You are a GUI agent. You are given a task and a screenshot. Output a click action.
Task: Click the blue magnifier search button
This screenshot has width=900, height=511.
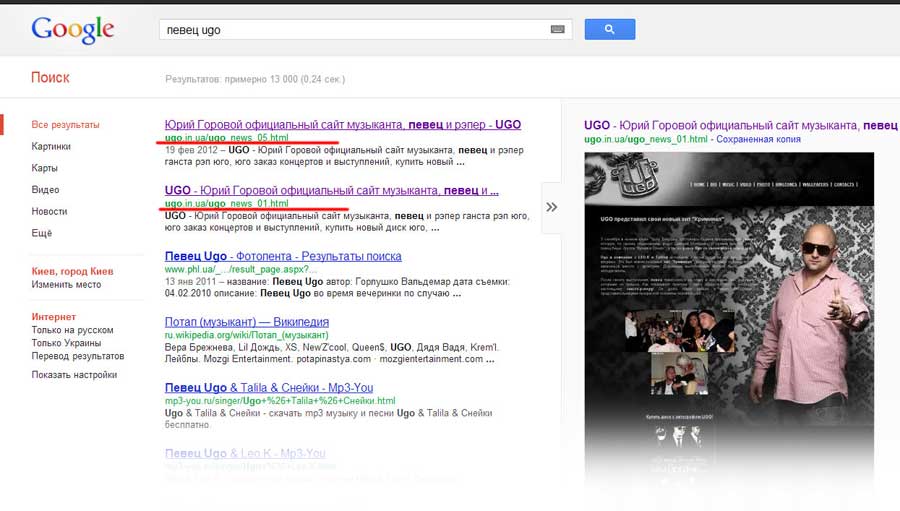point(610,29)
